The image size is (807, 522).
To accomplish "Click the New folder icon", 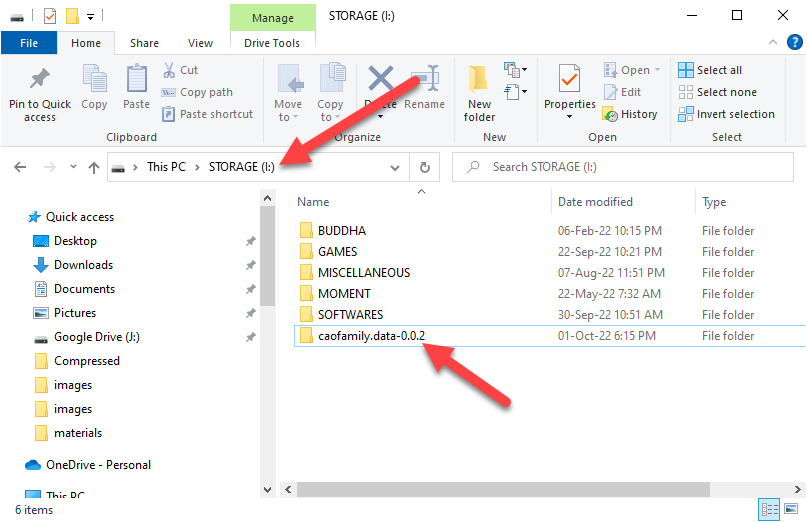I will [479, 80].
